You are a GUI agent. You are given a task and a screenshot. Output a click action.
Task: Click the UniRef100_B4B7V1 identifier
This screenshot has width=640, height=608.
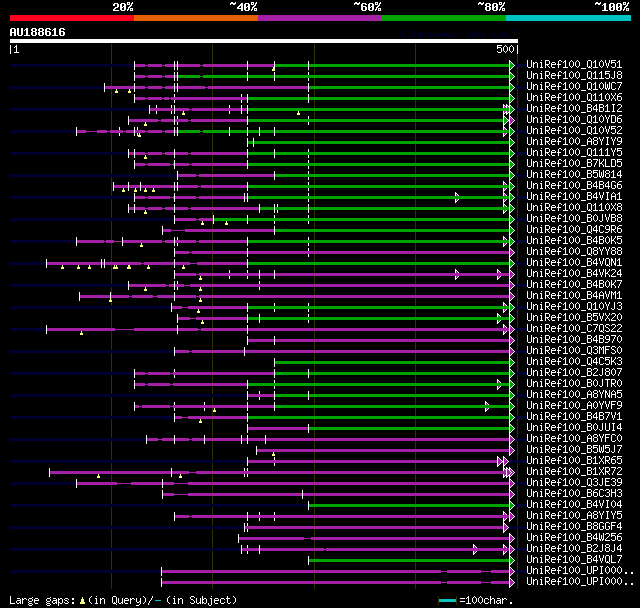[x=574, y=417]
